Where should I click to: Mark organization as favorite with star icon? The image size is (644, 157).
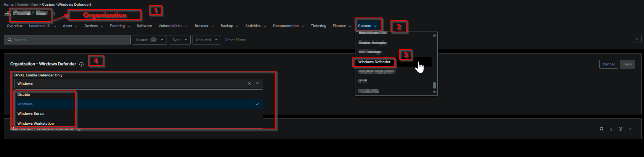pos(53,14)
